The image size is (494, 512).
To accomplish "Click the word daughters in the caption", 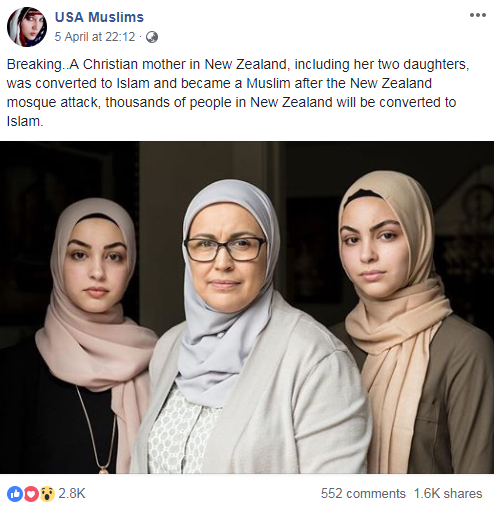I will [436, 64].
